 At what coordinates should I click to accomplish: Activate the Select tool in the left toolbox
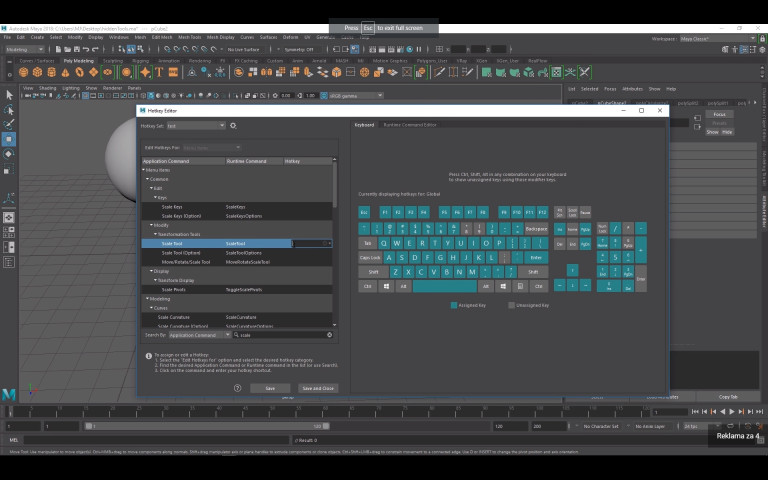[x=9, y=95]
